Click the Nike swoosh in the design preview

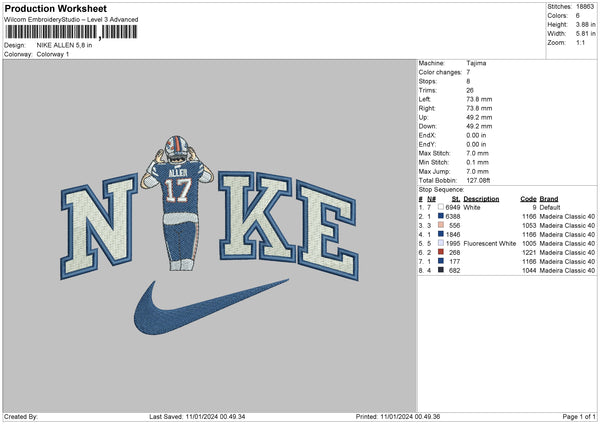pos(210,307)
